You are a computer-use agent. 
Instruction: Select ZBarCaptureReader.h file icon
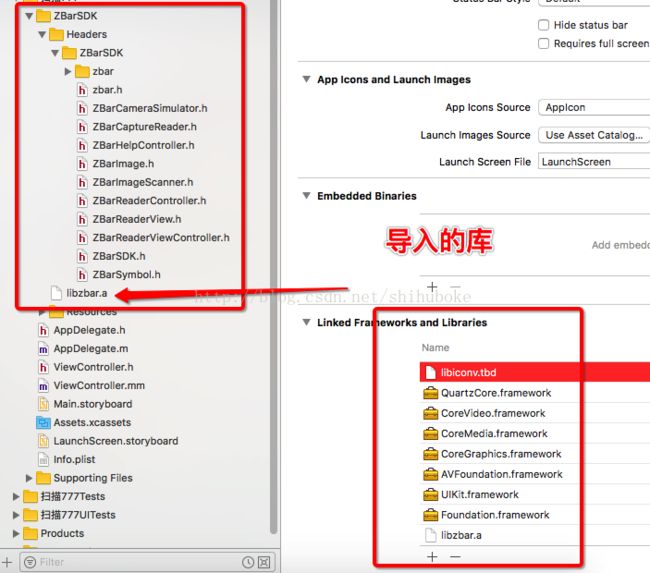[82, 127]
